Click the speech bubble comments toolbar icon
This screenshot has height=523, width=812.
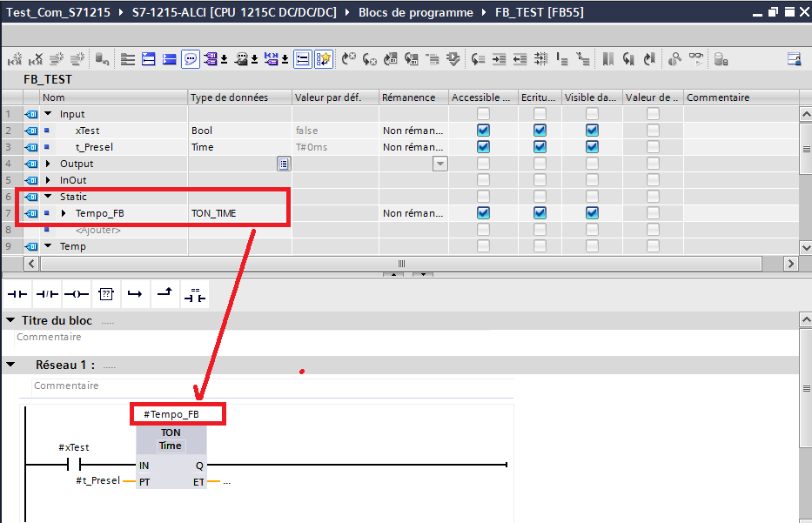[191, 59]
